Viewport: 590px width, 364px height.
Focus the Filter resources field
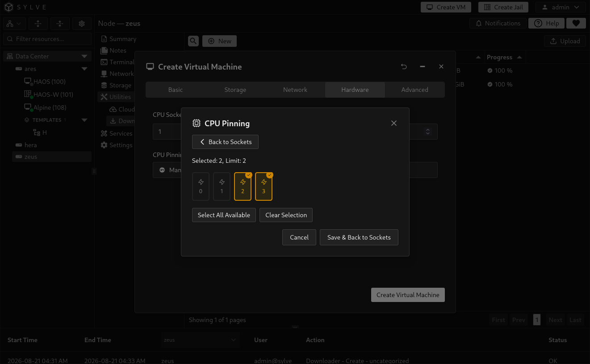(x=47, y=39)
